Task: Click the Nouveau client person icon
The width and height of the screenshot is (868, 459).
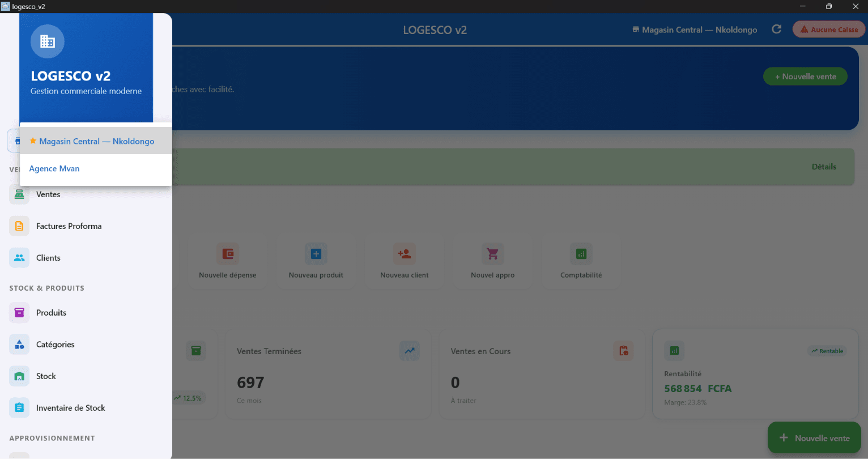Action: click(405, 254)
